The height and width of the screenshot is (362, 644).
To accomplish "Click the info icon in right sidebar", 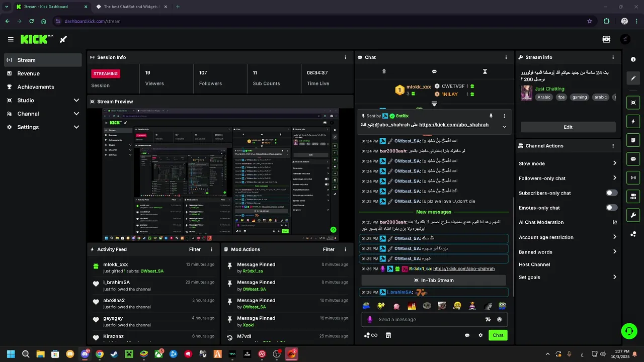I will (633, 59).
